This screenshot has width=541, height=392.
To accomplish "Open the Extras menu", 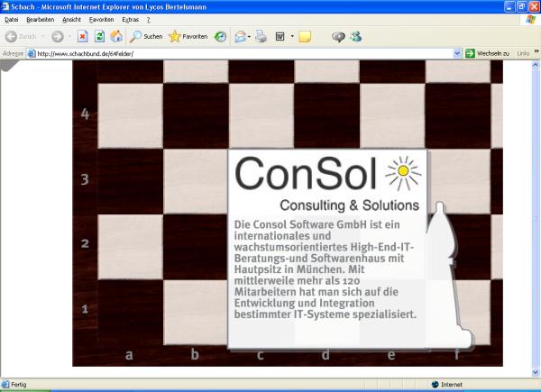I will [x=131, y=19].
